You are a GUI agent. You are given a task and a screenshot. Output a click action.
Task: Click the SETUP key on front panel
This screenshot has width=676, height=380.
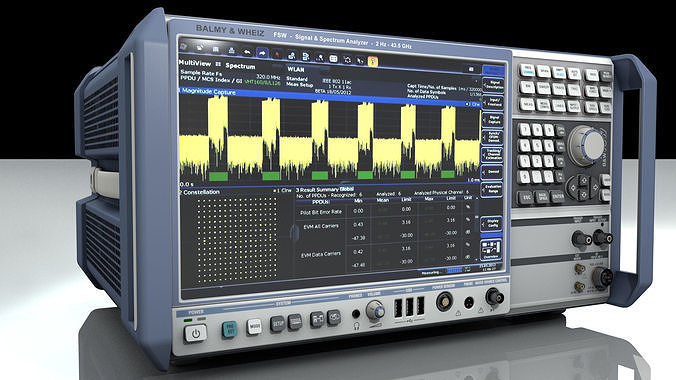pos(277,323)
